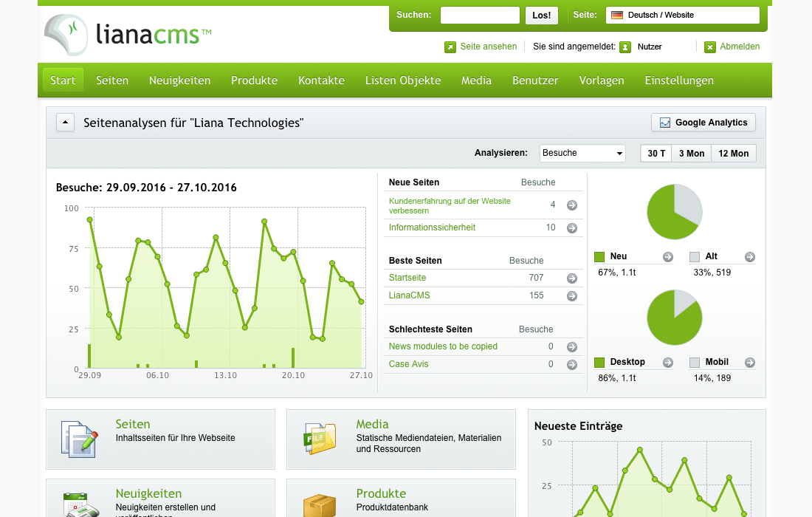
Task: Open the Kontakte menu item
Action: pyautogui.click(x=321, y=81)
